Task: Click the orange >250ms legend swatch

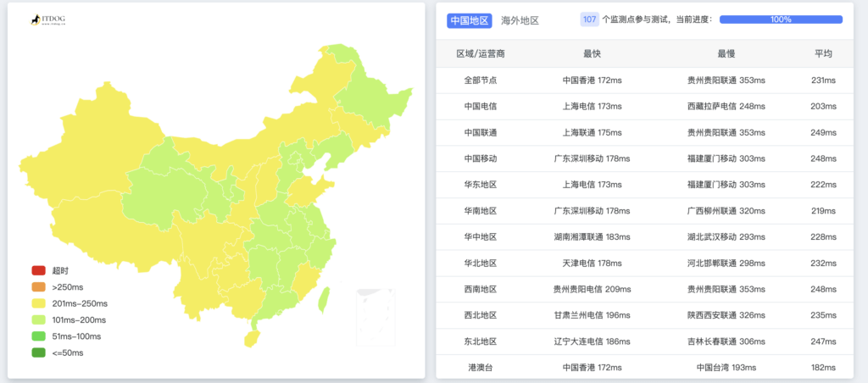Action: click(x=38, y=287)
